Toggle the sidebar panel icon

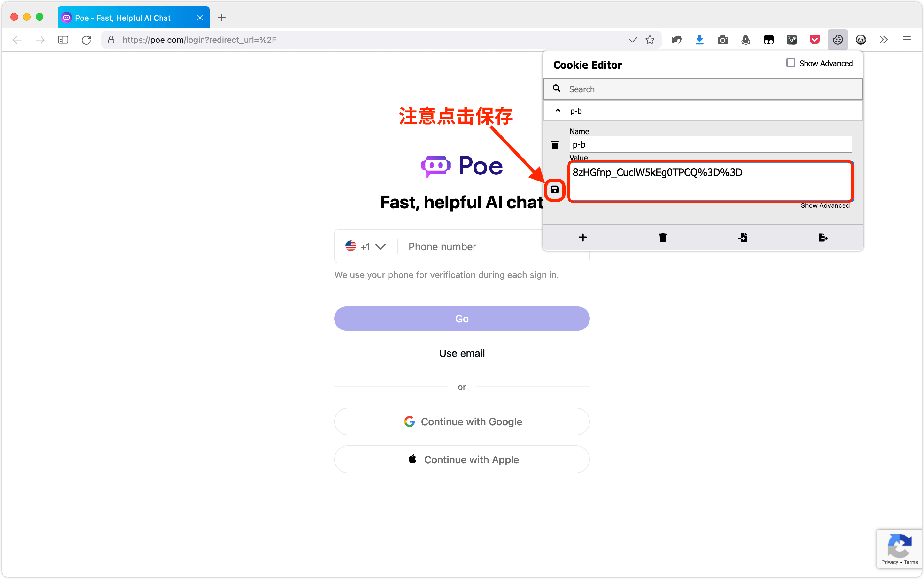click(63, 40)
